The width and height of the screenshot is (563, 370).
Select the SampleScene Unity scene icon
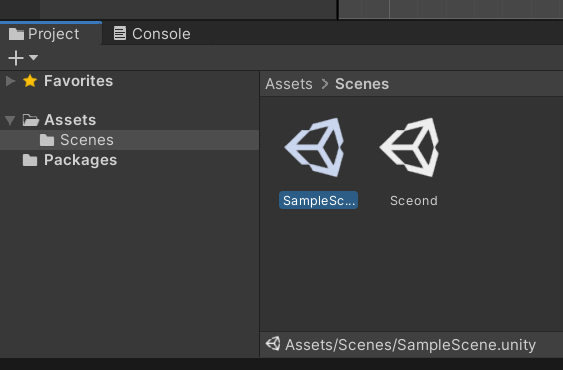[315, 147]
